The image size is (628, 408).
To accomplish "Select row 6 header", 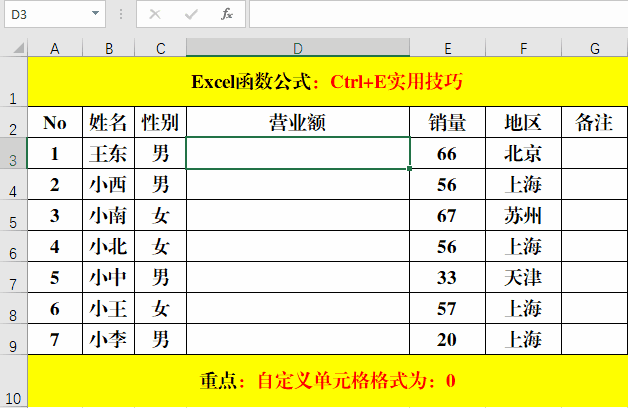I will coord(13,246).
